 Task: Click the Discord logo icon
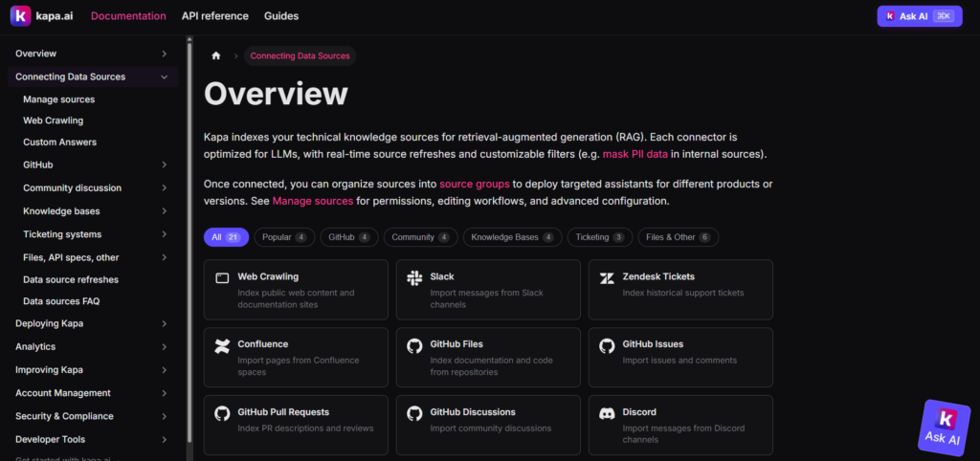(x=607, y=413)
